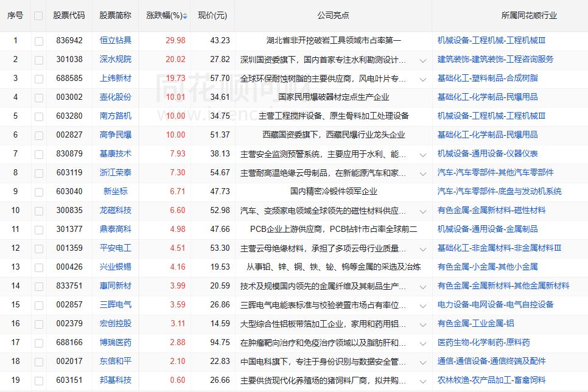Click the chevron in the 惠同新材 row
This screenshot has width=588, height=392.
coord(422,287)
